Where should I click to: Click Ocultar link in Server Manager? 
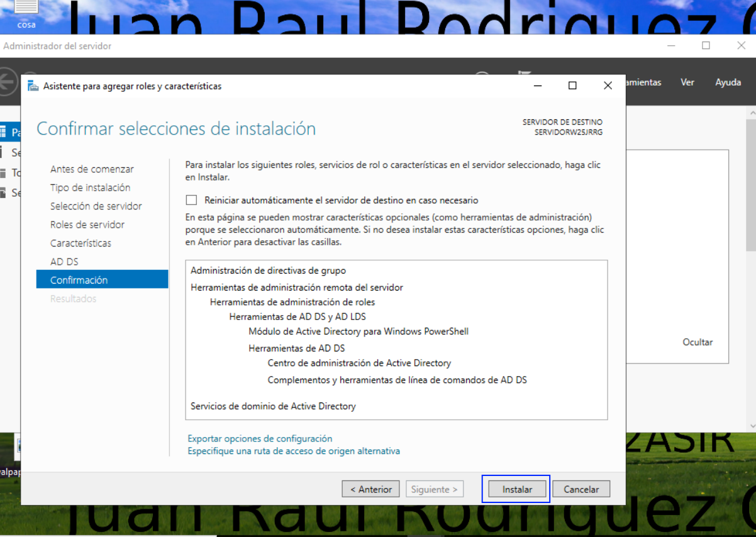[698, 343]
